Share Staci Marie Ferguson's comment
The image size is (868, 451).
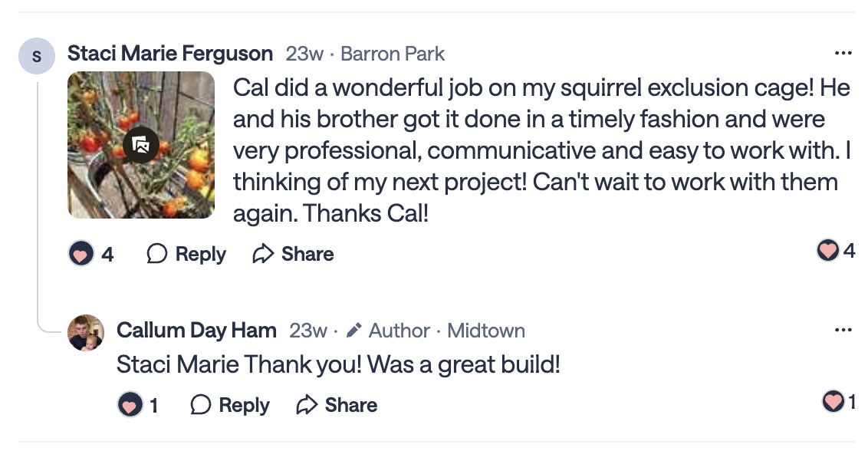[x=293, y=254]
